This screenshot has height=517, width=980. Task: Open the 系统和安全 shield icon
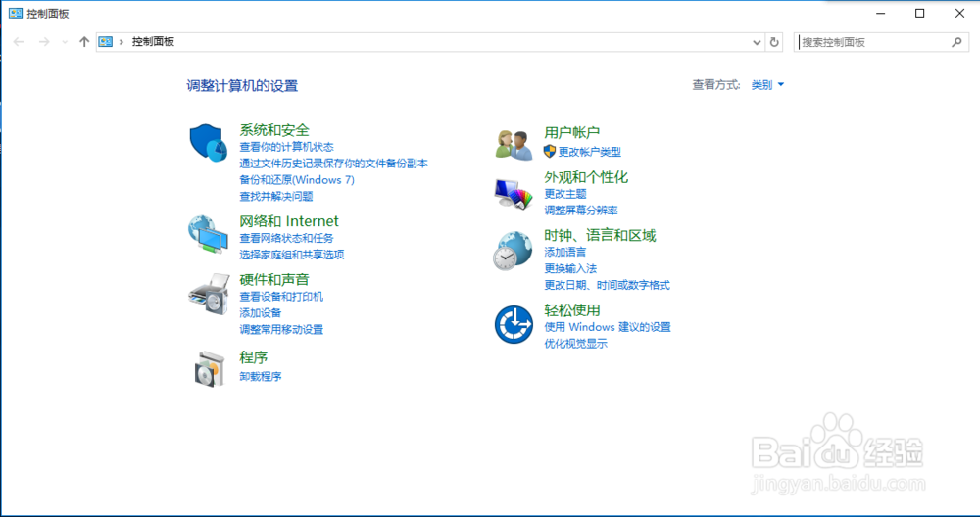(208, 142)
